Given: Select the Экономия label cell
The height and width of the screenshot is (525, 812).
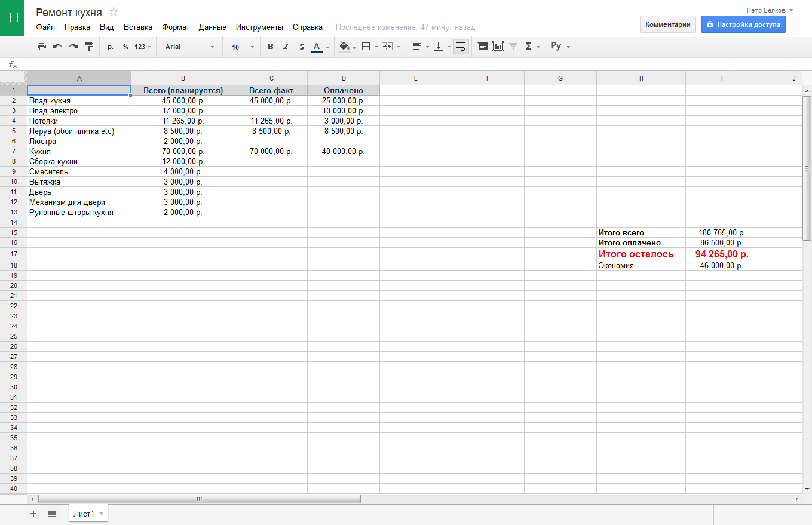Looking at the screenshot, I should (641, 266).
